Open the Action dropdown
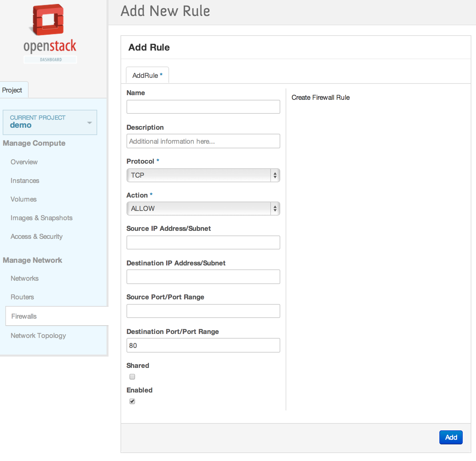This screenshot has height=461, width=476. (203, 209)
